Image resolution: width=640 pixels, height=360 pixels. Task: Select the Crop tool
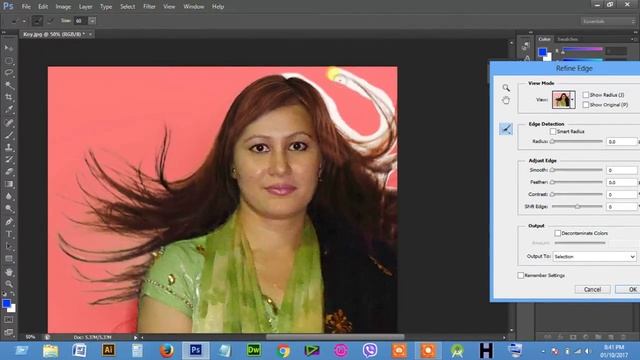click(x=9, y=98)
